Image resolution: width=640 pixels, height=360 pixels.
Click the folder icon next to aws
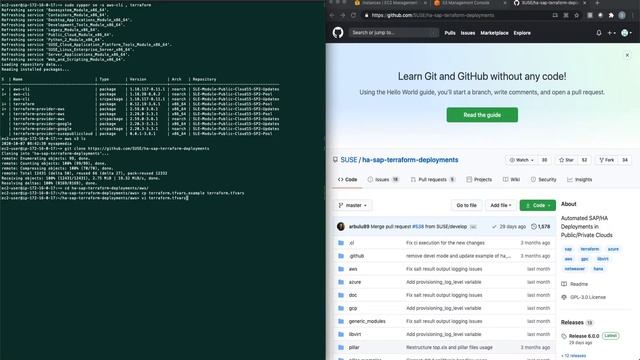pos(341,269)
